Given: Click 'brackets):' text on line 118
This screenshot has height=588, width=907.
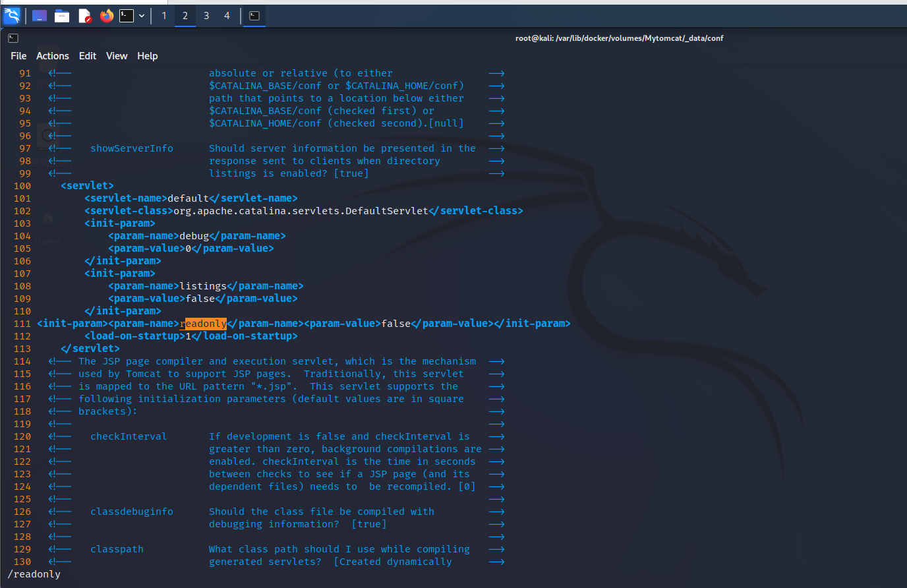Looking at the screenshot, I should click(x=108, y=411).
